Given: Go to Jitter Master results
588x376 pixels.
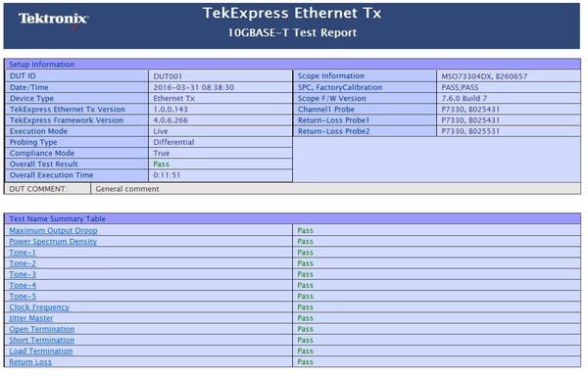Looking at the screenshot, I should point(31,318).
